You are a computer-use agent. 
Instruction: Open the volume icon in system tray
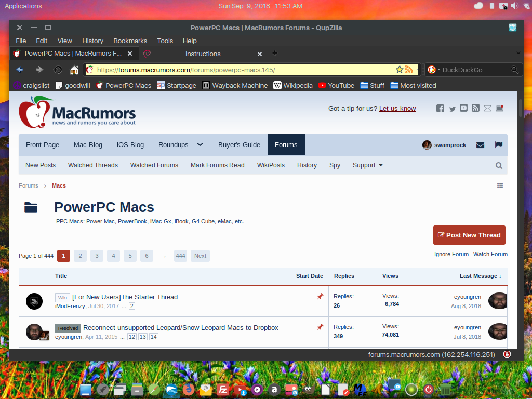[x=515, y=6]
